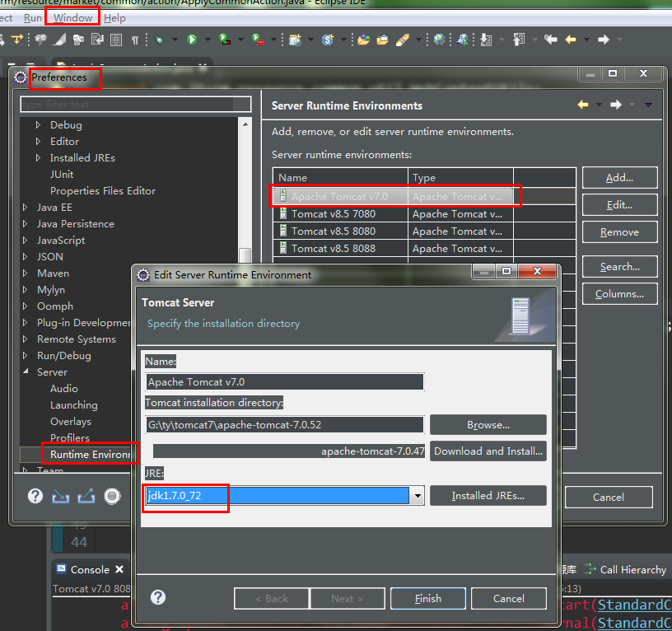This screenshot has width=672, height=631.
Task: Select the Properties Files Editor item
Action: point(103,191)
